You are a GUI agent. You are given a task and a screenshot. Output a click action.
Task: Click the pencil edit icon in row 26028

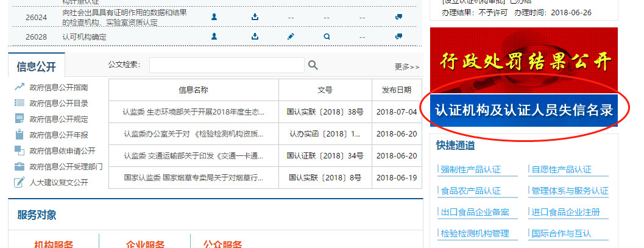click(x=291, y=37)
